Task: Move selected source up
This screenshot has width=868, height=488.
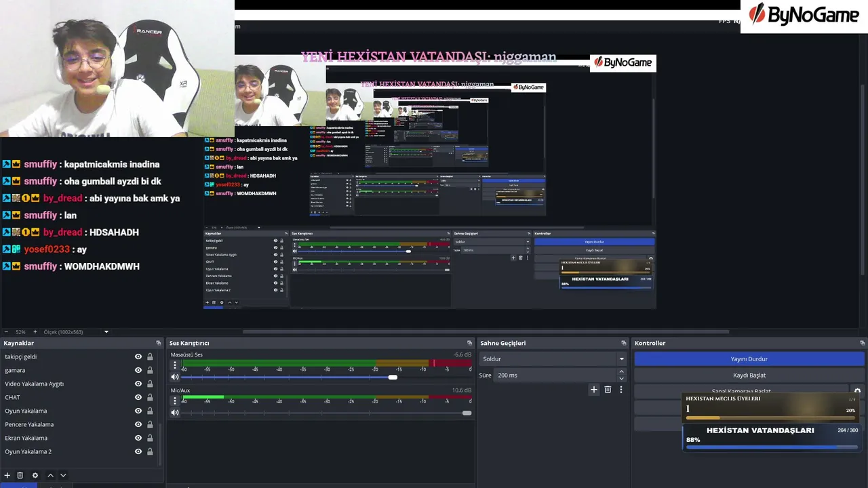Action: tap(50, 476)
